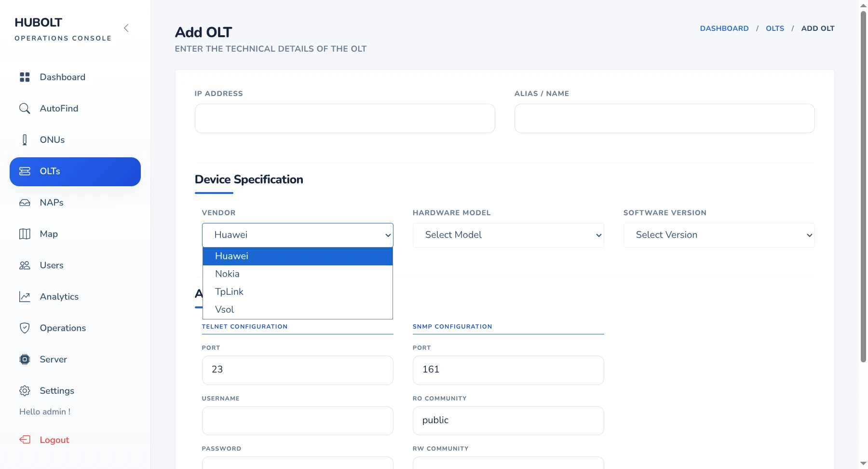The image size is (868, 469).
Task: Click the SNMP port field
Action: 508,370
